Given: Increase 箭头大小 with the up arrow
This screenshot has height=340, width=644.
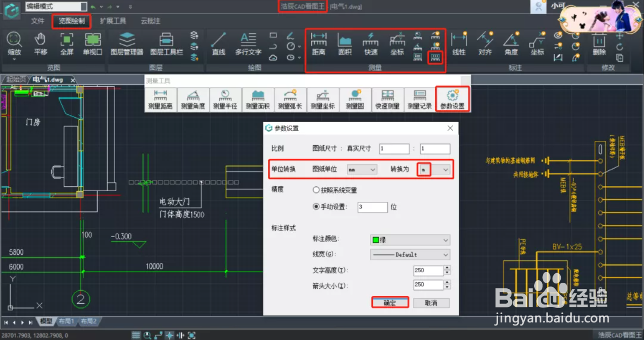Looking at the screenshot, I should tap(447, 282).
